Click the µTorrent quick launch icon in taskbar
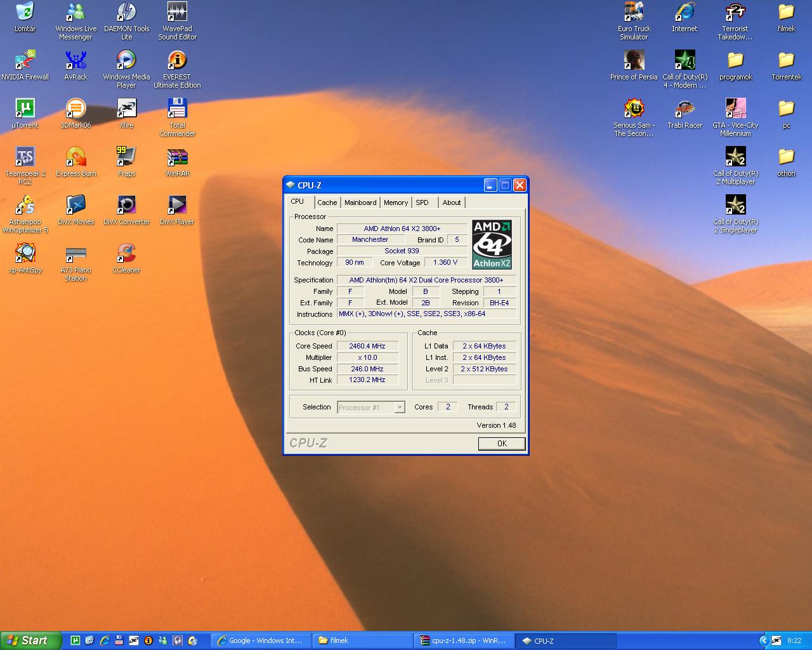Image resolution: width=812 pixels, height=650 pixels. click(x=75, y=640)
